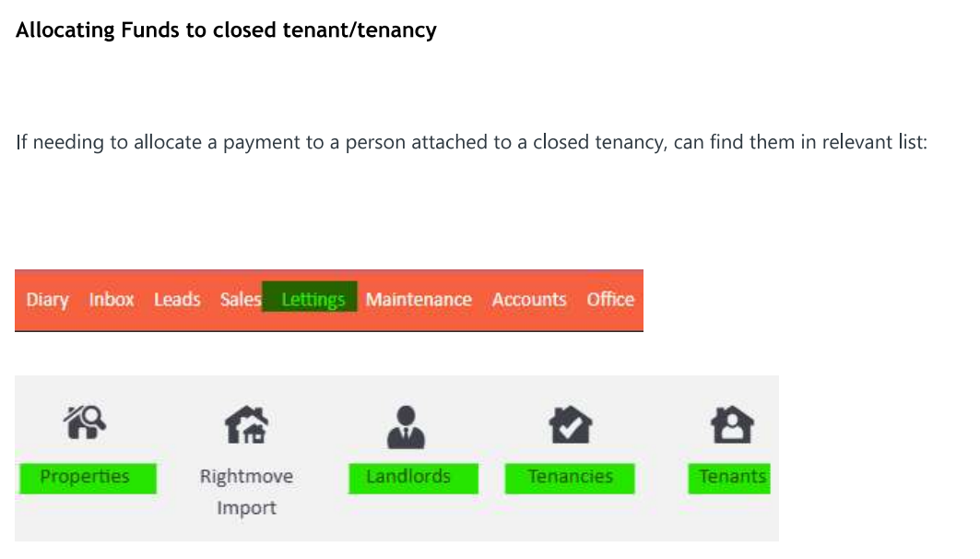Open the Tenants house-person icon
This screenshot has width=980, height=559.
tap(731, 425)
